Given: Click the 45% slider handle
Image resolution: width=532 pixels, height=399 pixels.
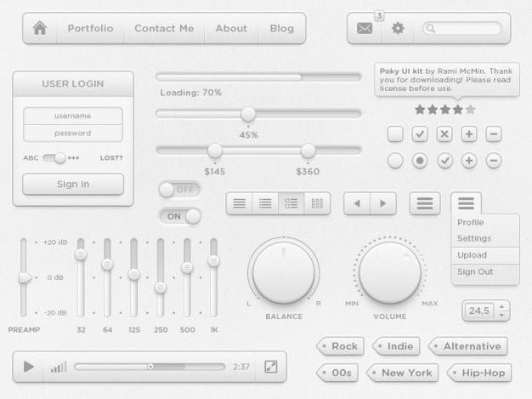Looking at the screenshot, I should (x=248, y=114).
